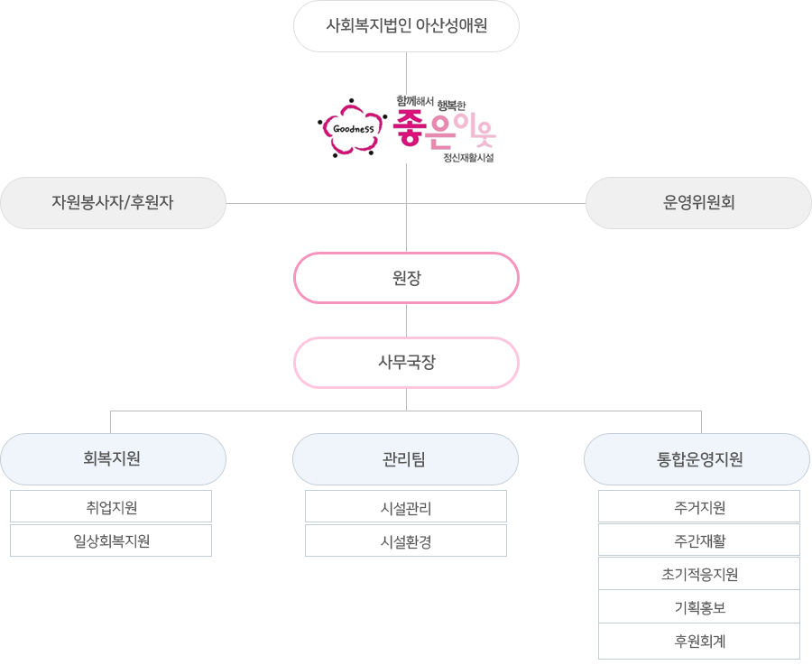Screen dimensions: 812x665
Task: Select the 사무국장 box
Action: tap(407, 363)
